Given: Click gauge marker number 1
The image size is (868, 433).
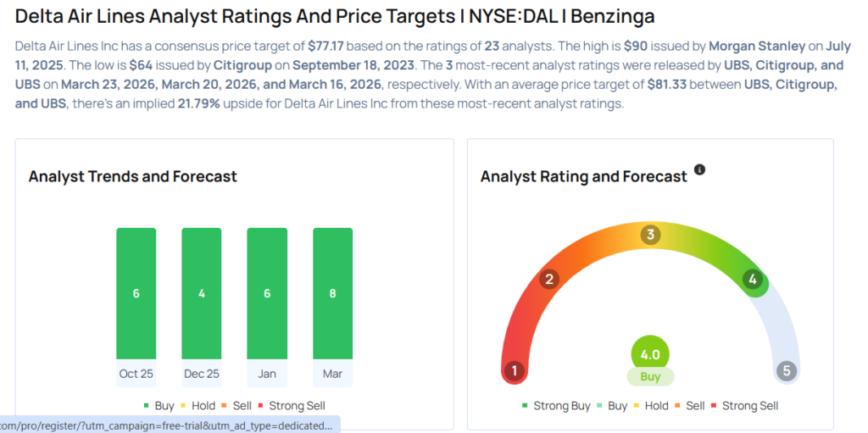Looking at the screenshot, I should 514,371.
